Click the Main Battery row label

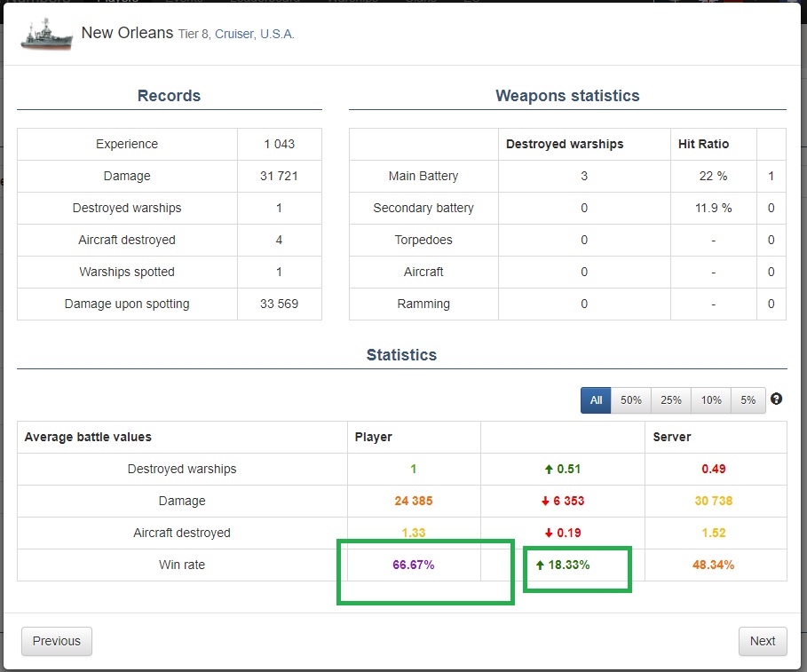pos(423,176)
